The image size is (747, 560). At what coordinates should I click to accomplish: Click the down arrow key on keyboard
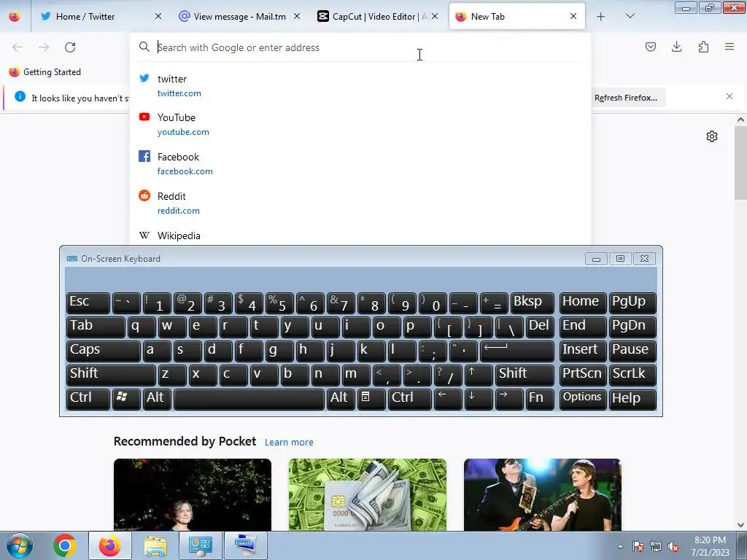[479, 399]
